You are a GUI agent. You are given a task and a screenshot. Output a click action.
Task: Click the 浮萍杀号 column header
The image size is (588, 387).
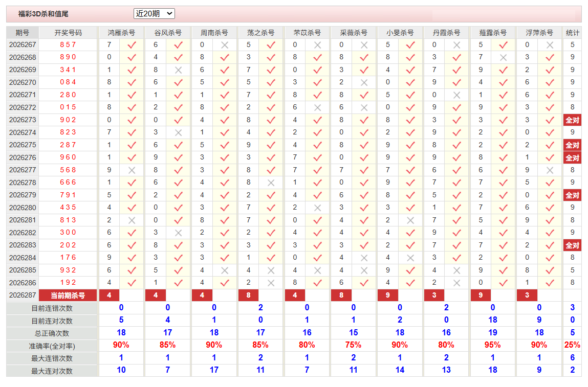[539, 33]
